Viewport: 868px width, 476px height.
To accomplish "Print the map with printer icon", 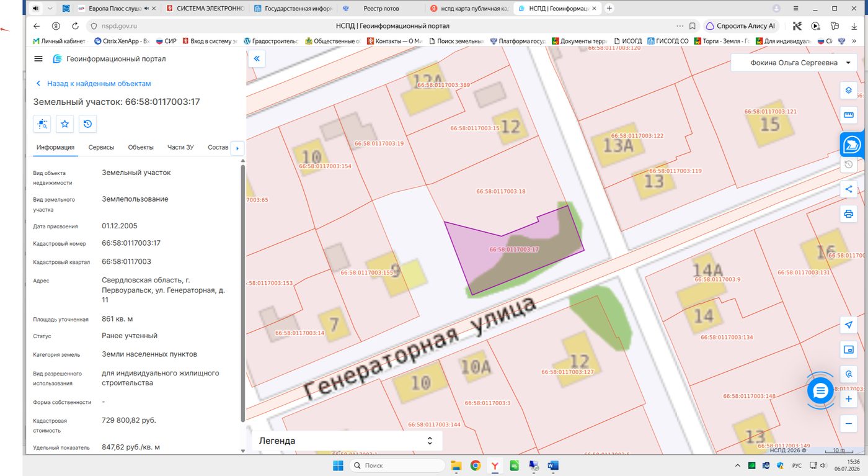I will (x=849, y=214).
